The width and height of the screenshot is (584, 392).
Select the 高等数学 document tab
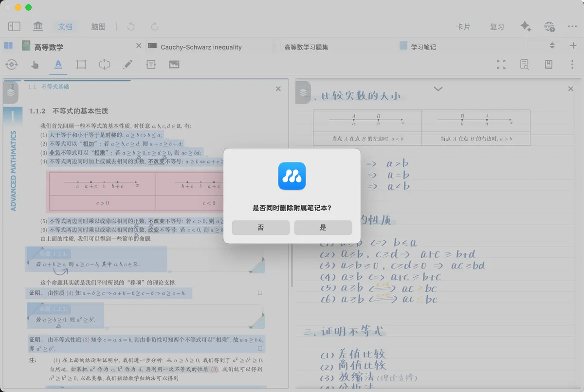(49, 47)
